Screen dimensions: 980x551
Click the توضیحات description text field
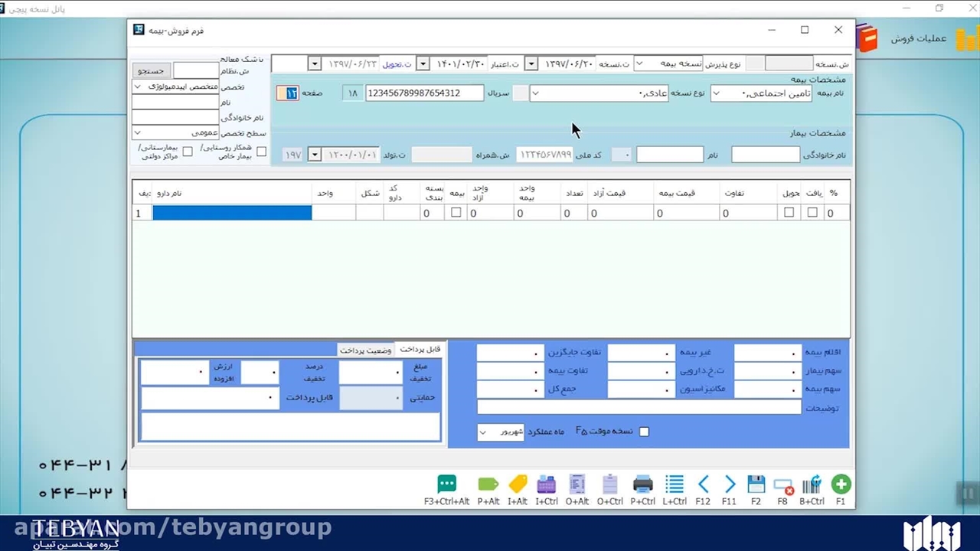click(628, 407)
